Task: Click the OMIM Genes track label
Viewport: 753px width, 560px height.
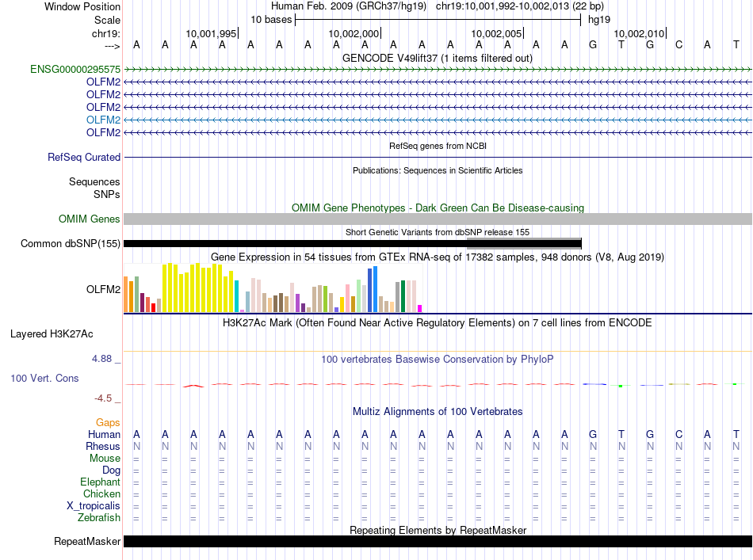Action: pos(90,219)
